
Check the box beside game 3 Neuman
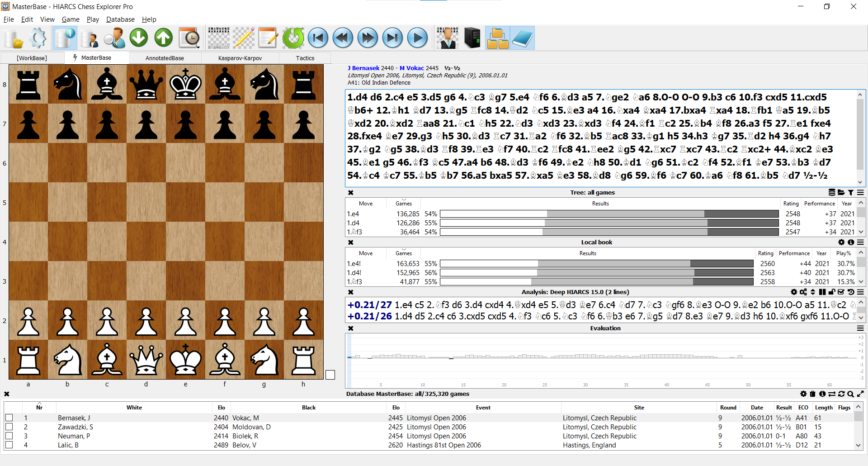tap(9, 436)
